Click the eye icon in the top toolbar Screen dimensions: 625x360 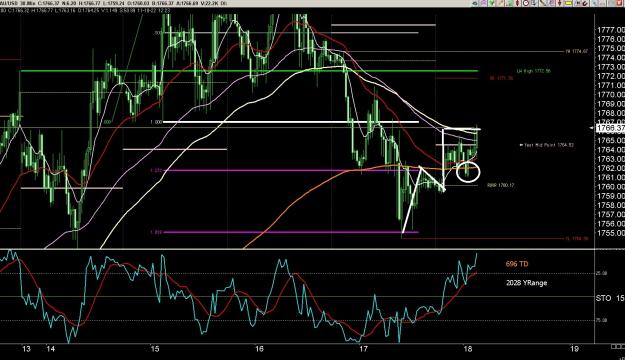click(x=475, y=3)
